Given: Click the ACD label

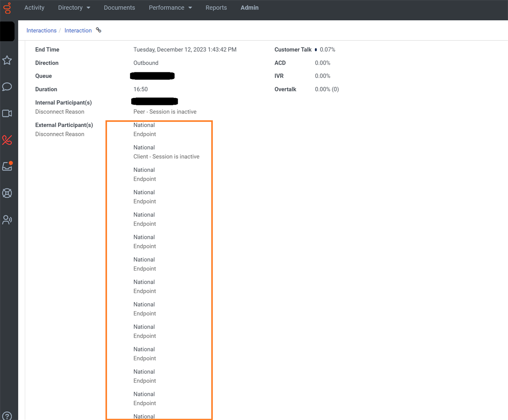Looking at the screenshot, I should pos(280,63).
